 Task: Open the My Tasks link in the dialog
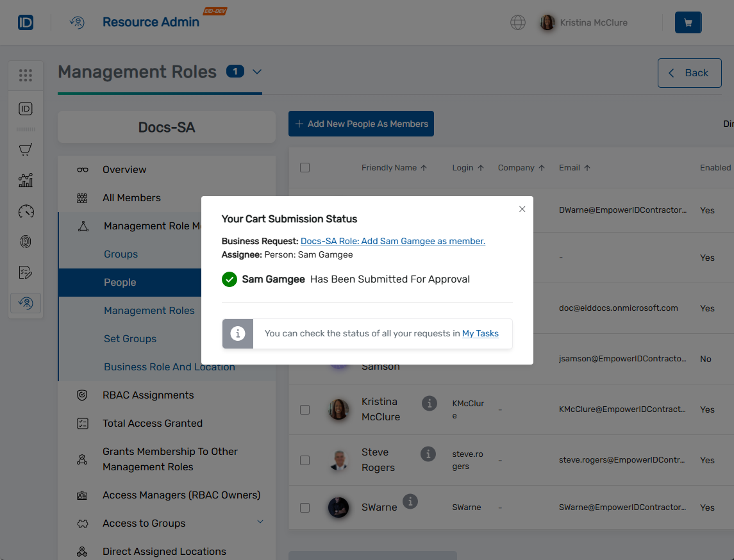(x=480, y=333)
